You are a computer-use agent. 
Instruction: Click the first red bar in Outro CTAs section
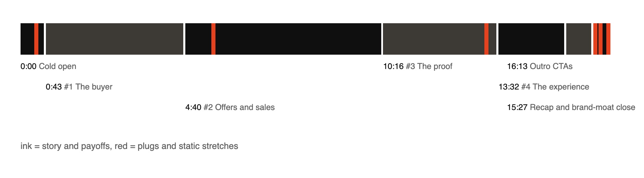(x=595, y=39)
